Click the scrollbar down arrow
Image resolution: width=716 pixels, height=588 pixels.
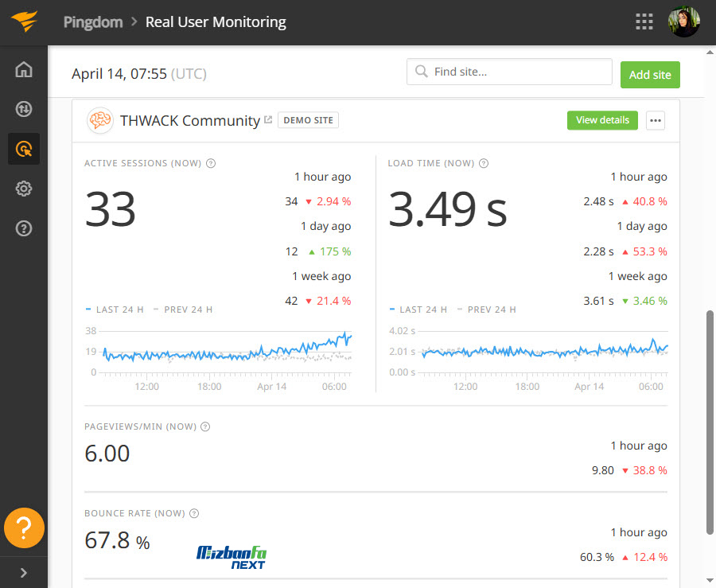point(710,581)
